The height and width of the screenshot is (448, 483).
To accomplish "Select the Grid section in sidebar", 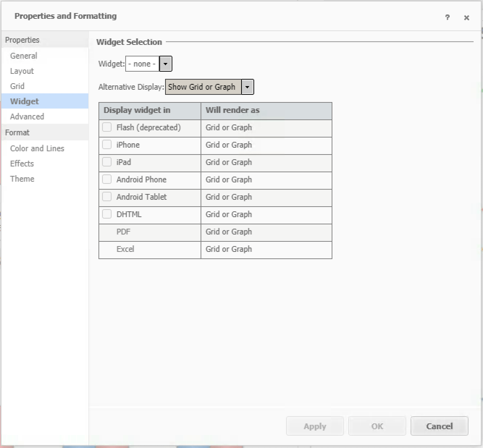I will coord(17,86).
